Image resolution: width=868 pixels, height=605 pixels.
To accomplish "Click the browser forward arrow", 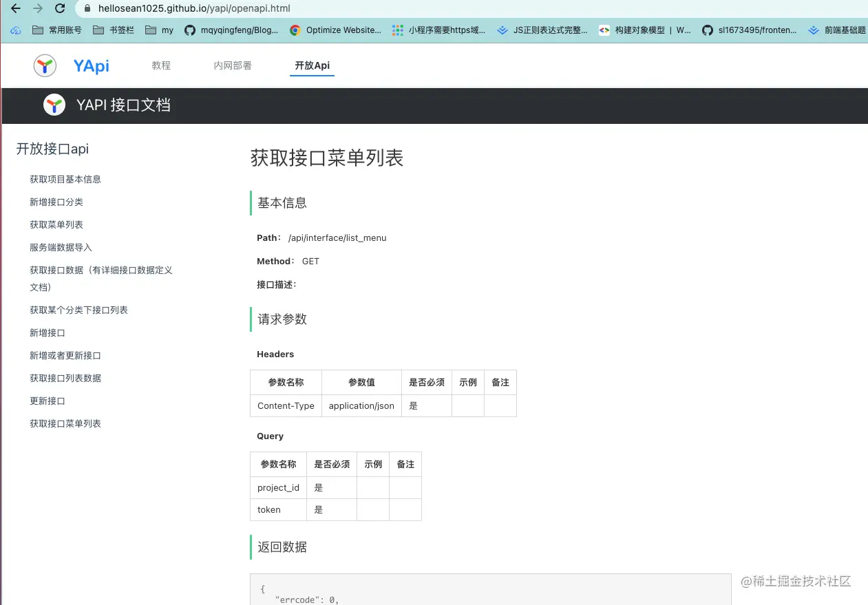I will (38, 9).
